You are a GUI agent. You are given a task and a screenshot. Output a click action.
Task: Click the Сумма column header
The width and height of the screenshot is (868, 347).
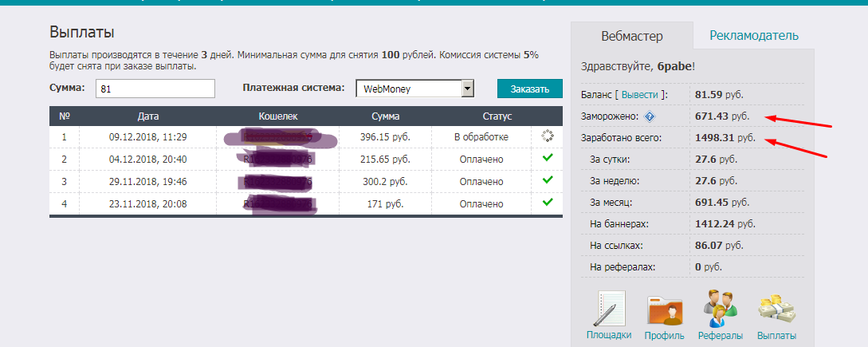[385, 116]
